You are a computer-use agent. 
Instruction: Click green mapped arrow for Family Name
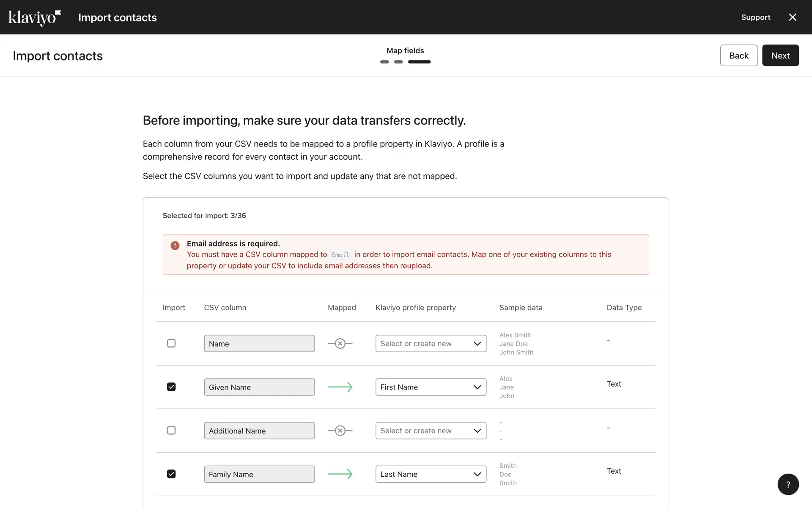pyautogui.click(x=340, y=474)
